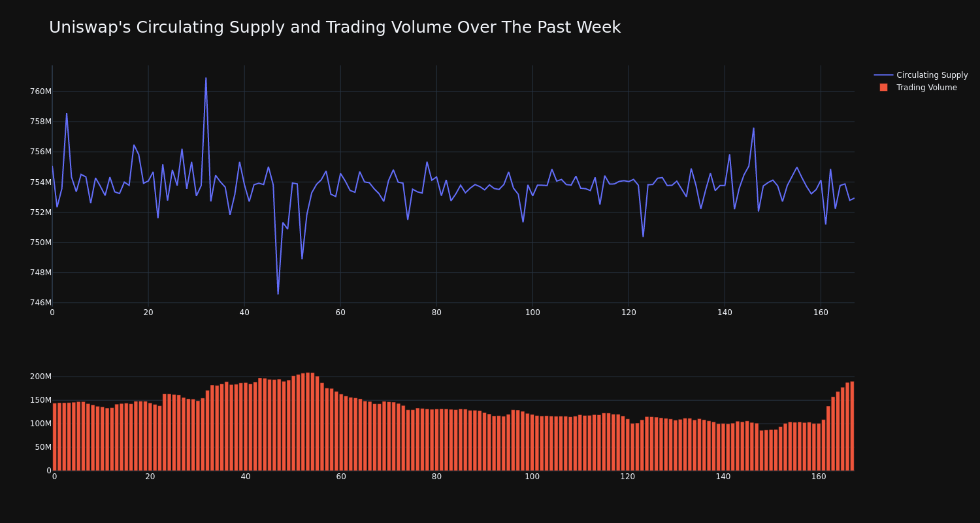Screen dimensions: 980x523
Task: Click the tallest volume bar near 53
Action: [308, 422]
